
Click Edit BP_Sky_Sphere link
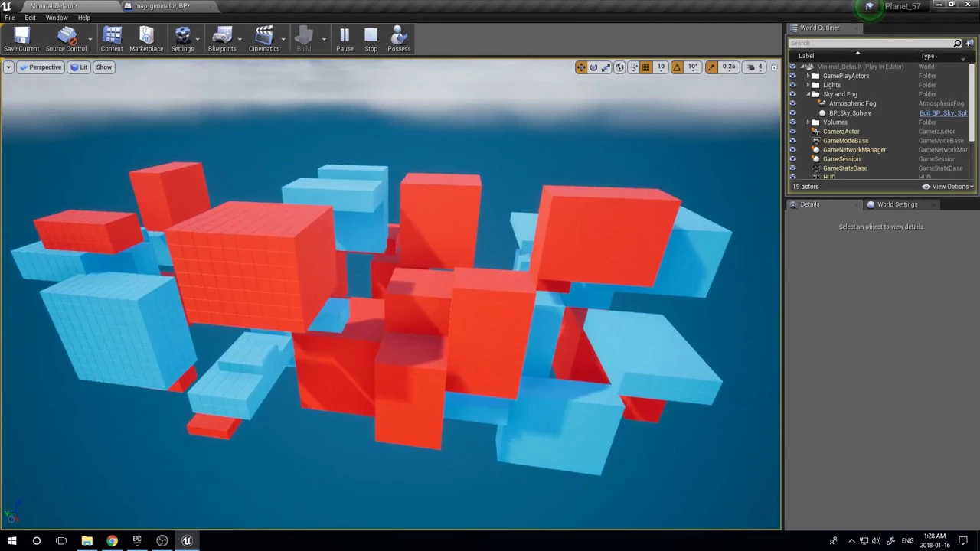943,113
